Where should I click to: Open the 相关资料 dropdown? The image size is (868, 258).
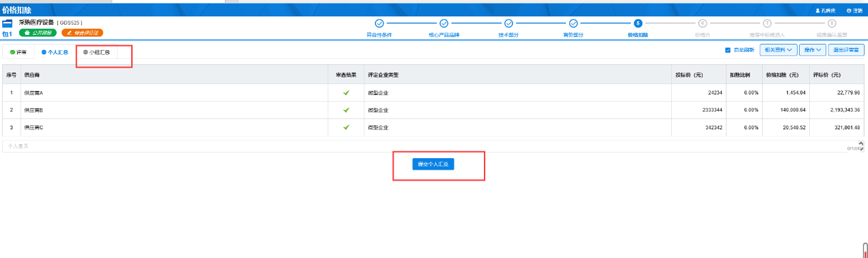[x=778, y=50]
